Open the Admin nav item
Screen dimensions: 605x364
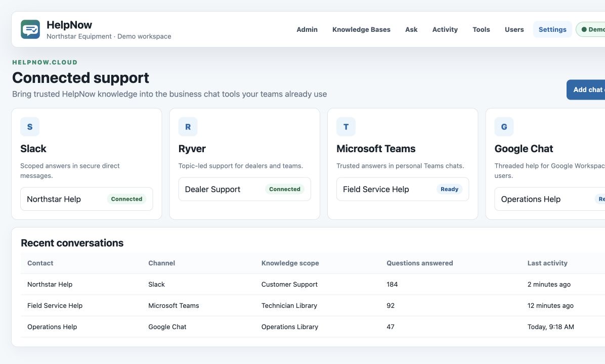[x=307, y=29]
